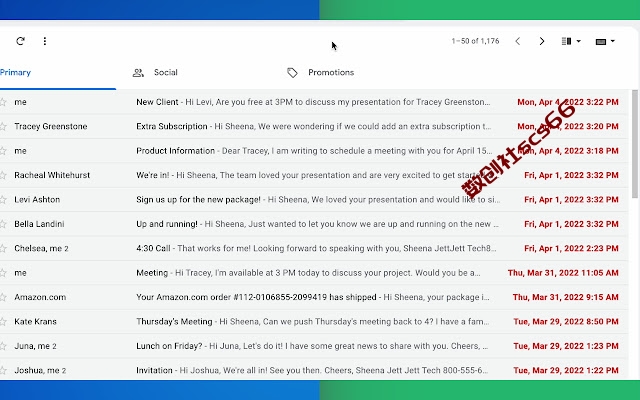Star the Levi Ashton email

(x=2, y=200)
